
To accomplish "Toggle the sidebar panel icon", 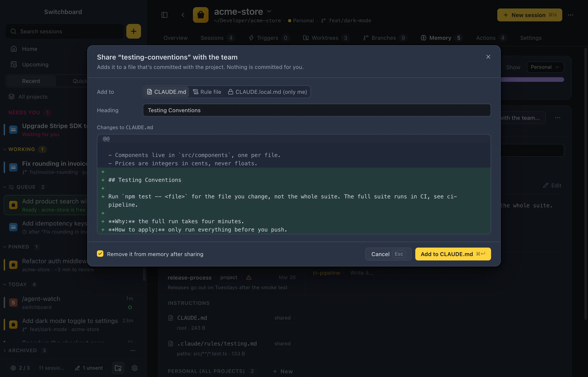I will click(x=164, y=15).
